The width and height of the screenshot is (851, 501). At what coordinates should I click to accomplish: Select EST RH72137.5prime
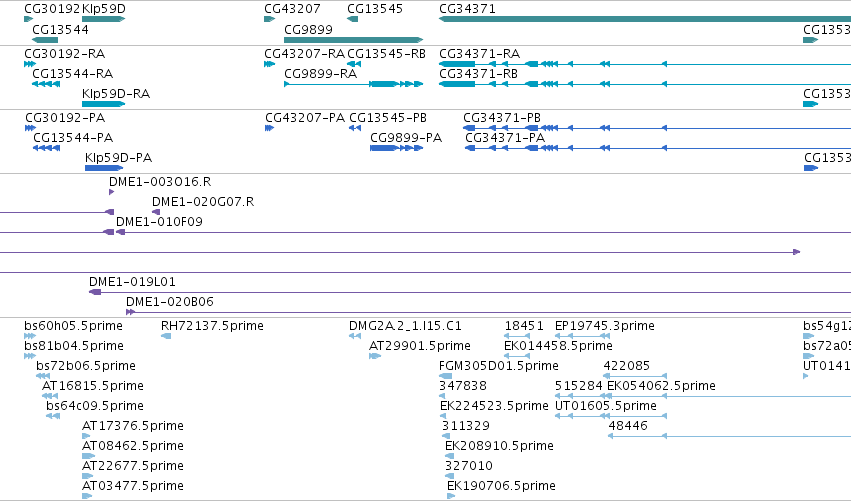(166, 336)
